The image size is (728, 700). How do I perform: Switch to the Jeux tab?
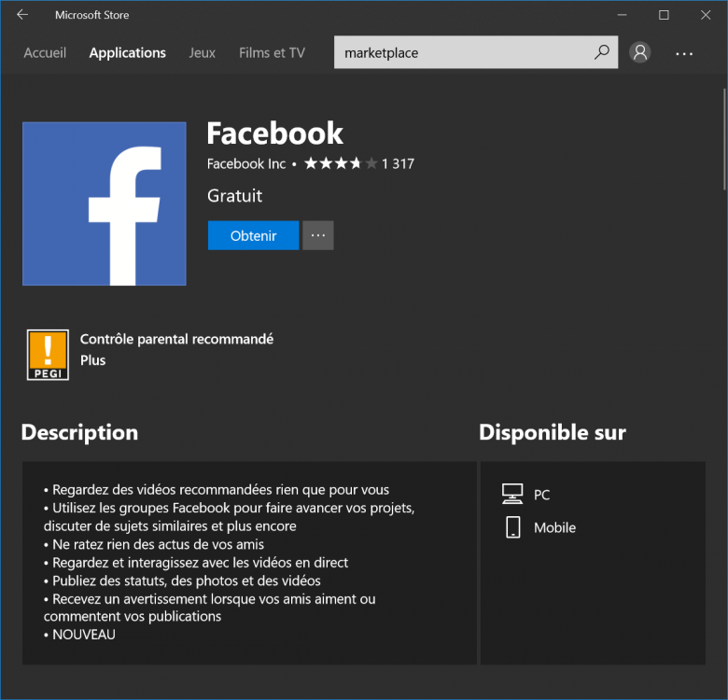point(202,53)
